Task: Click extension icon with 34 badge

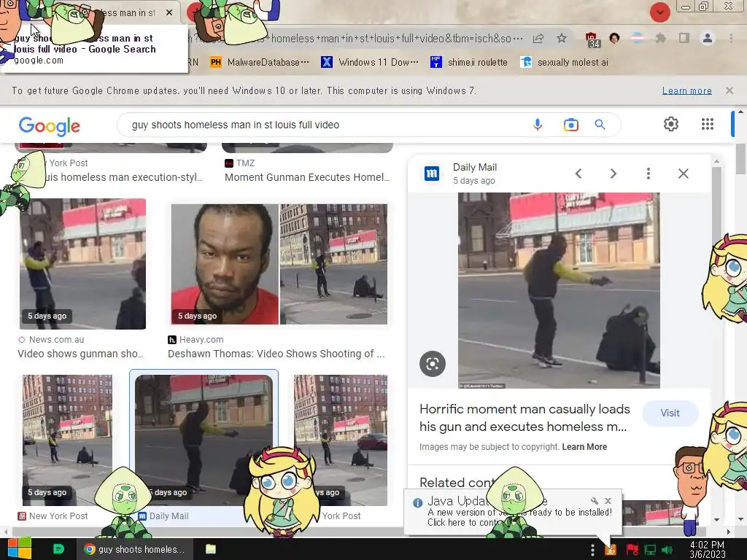Action: 592,39
